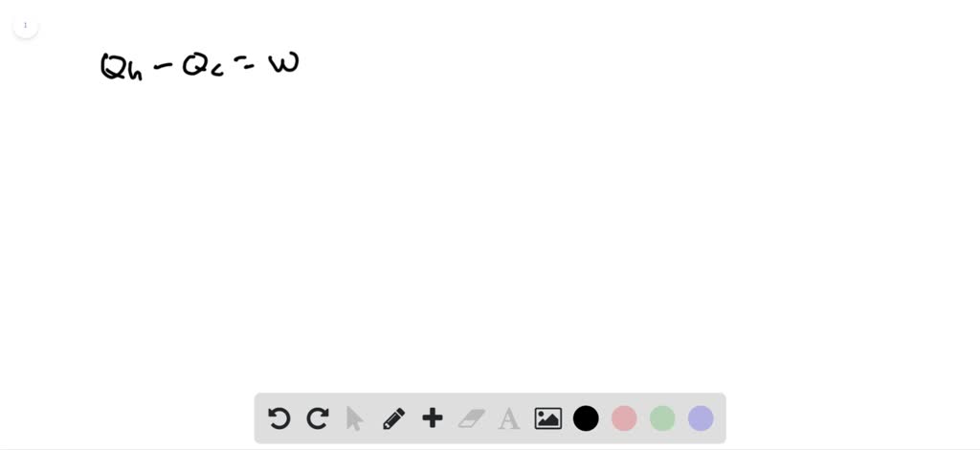Click the handwritten Qh term

pyautogui.click(x=122, y=66)
